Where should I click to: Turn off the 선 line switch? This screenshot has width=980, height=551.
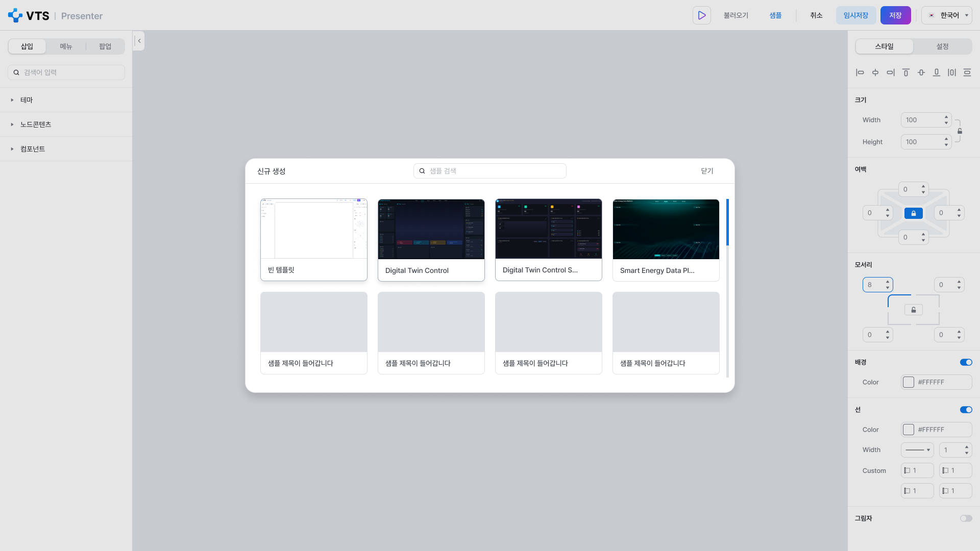pos(966,410)
